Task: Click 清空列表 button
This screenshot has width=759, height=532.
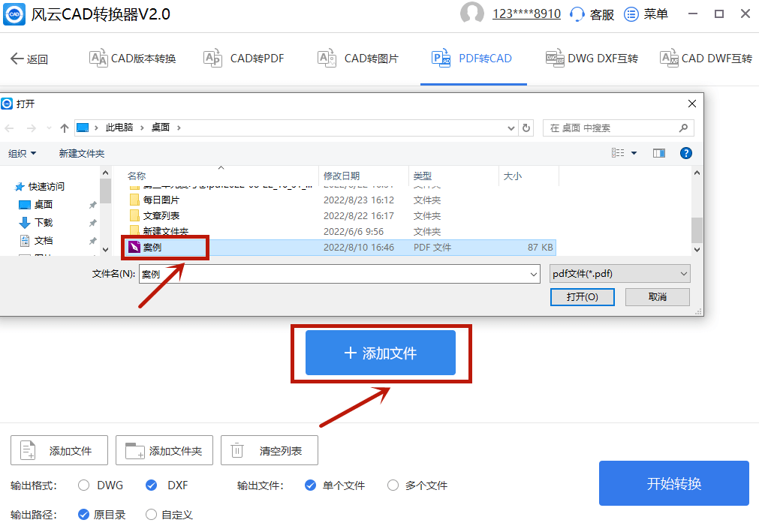Action: [269, 450]
